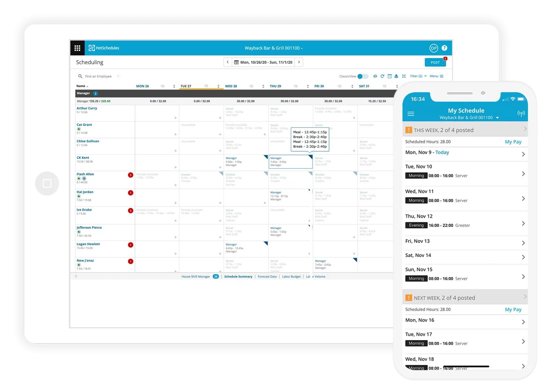Sort the TUE 27 column
Screen dimensions: 558x392
pyautogui.click(x=218, y=86)
